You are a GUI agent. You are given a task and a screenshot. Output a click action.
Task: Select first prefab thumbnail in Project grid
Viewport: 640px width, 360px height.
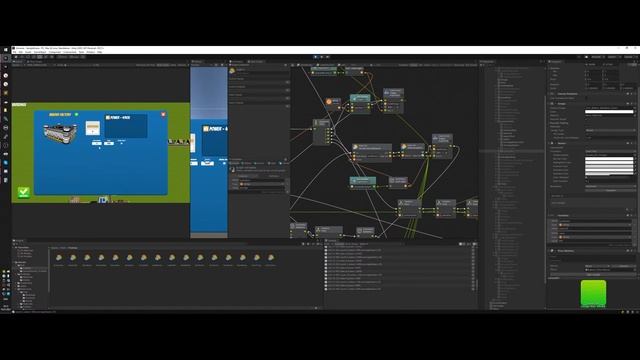tap(59, 258)
